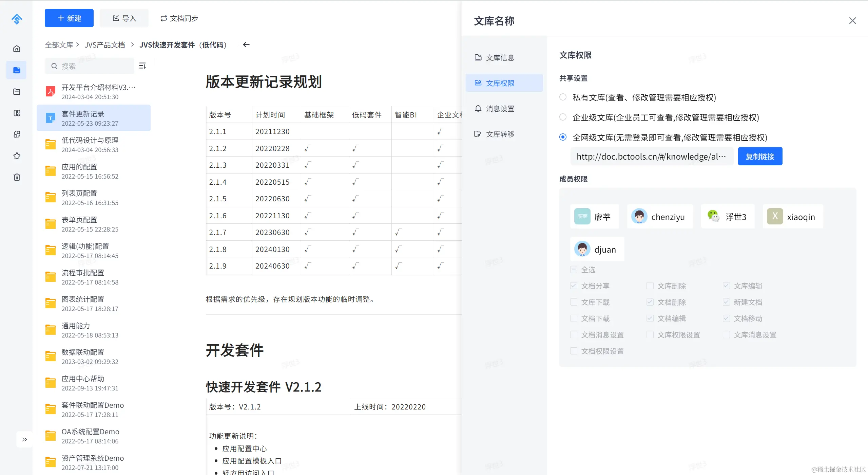
Task: Click the star favorites sidebar icon
Action: [x=17, y=156]
